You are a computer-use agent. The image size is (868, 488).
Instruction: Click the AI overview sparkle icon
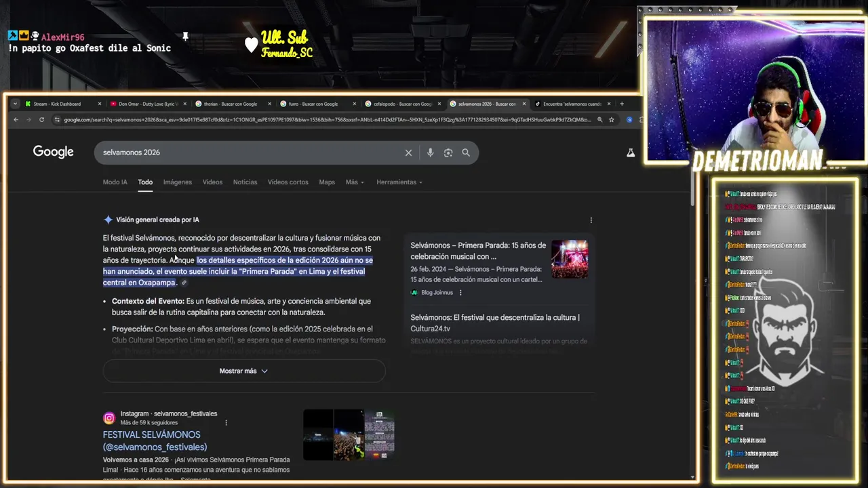click(x=108, y=220)
